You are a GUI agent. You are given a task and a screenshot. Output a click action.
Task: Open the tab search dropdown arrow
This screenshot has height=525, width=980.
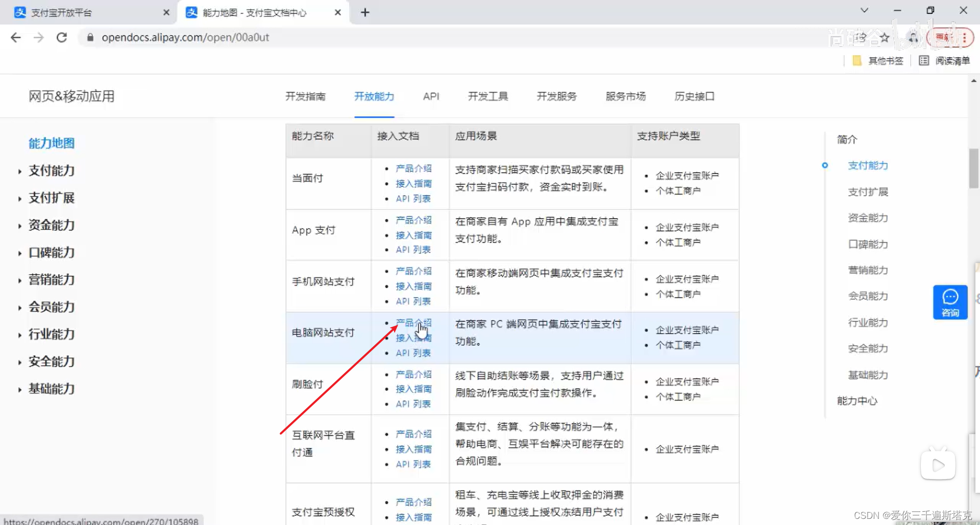pyautogui.click(x=864, y=10)
